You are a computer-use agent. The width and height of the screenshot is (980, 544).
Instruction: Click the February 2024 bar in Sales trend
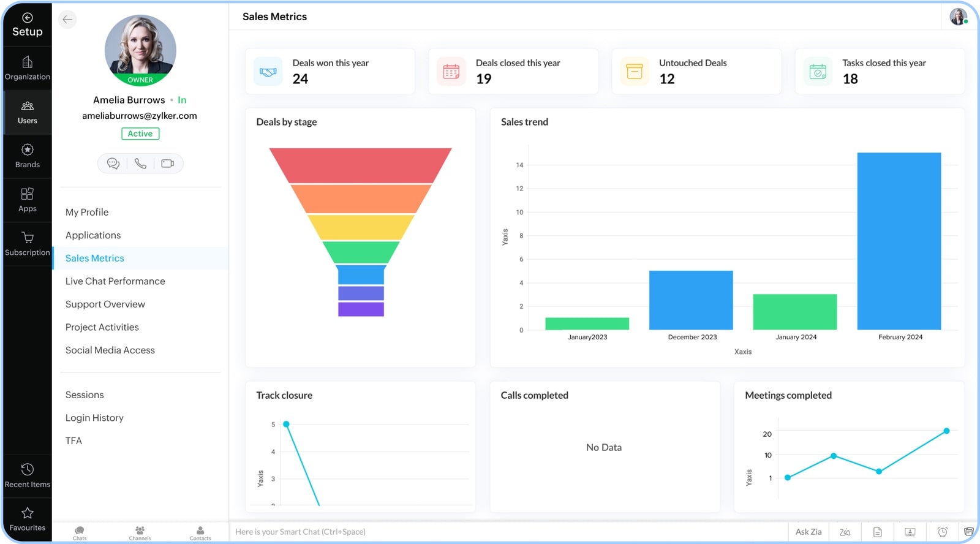pyautogui.click(x=899, y=241)
